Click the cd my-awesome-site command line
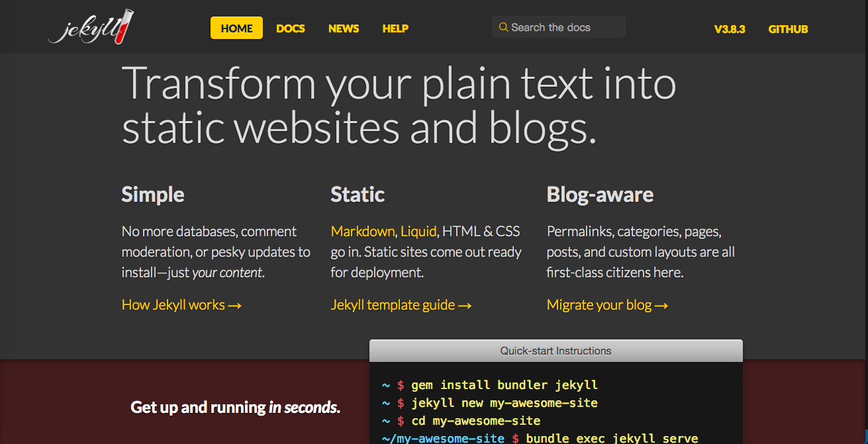Viewport: 868px width, 444px height. (x=475, y=420)
